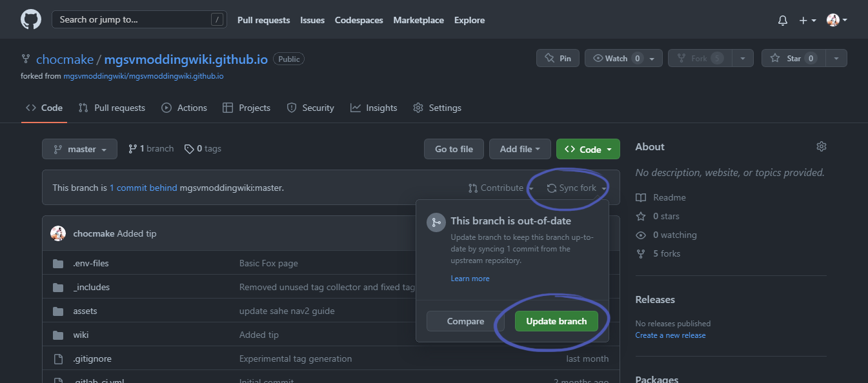Open the chocmake commit author avatar
868x383 pixels.
click(x=58, y=233)
